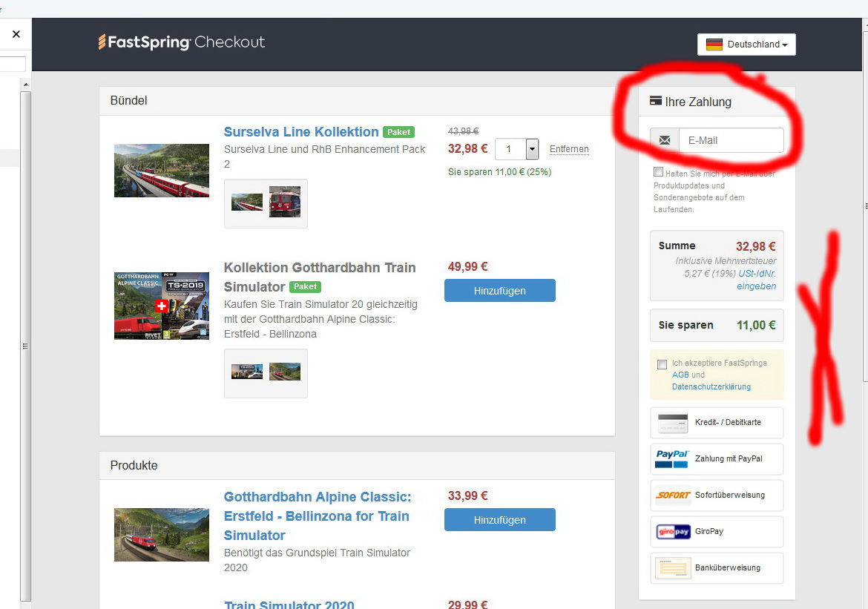Click the bank transfer form icon

(x=673, y=568)
